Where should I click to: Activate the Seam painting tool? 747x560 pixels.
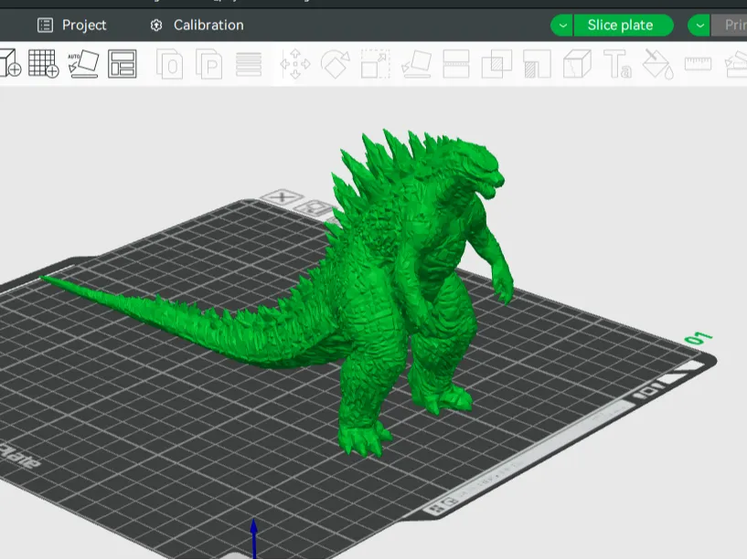(x=577, y=65)
